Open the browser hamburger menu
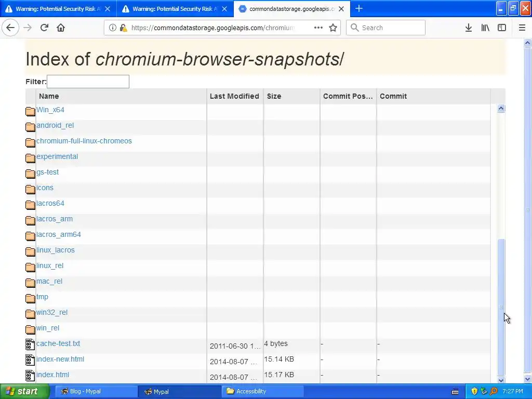The image size is (532, 399). point(522,28)
